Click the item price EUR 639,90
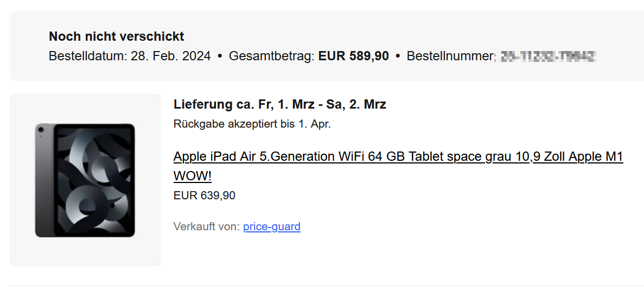The height and width of the screenshot is (290, 644). coord(205,196)
